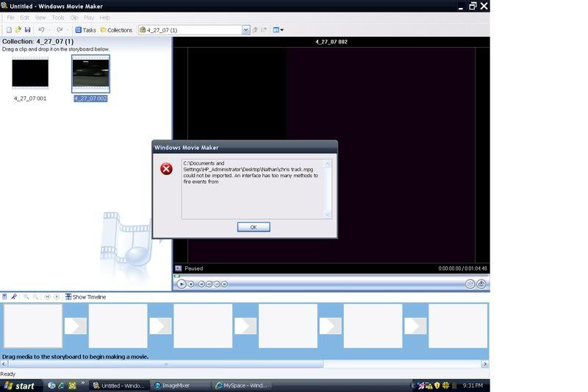Click the Narrate Timeline microphone icon
The height and width of the screenshot is (392, 588).
pos(14,296)
